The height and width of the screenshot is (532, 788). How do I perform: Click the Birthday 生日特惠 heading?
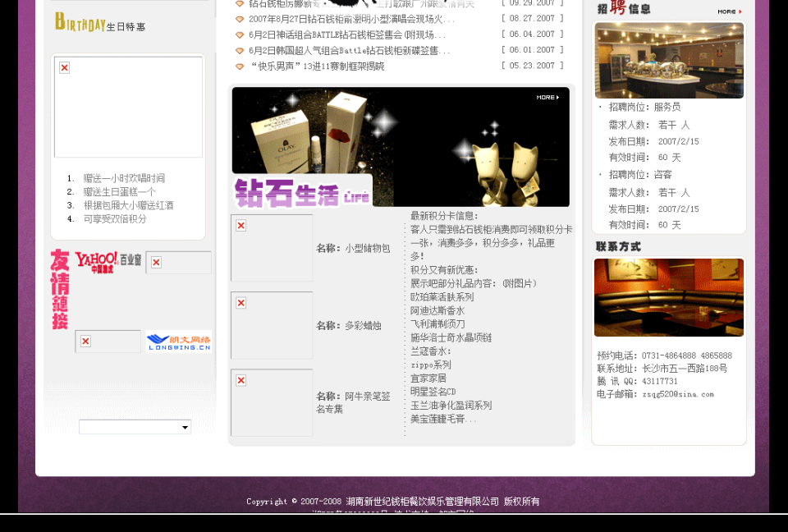click(x=100, y=22)
